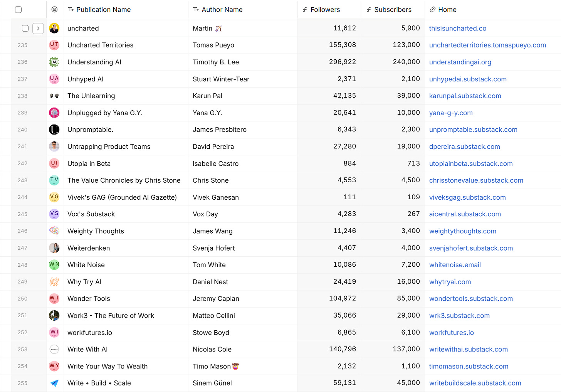561x392 pixels.
Task: Click the Wonder Tools WT avatar
Action: point(54,299)
